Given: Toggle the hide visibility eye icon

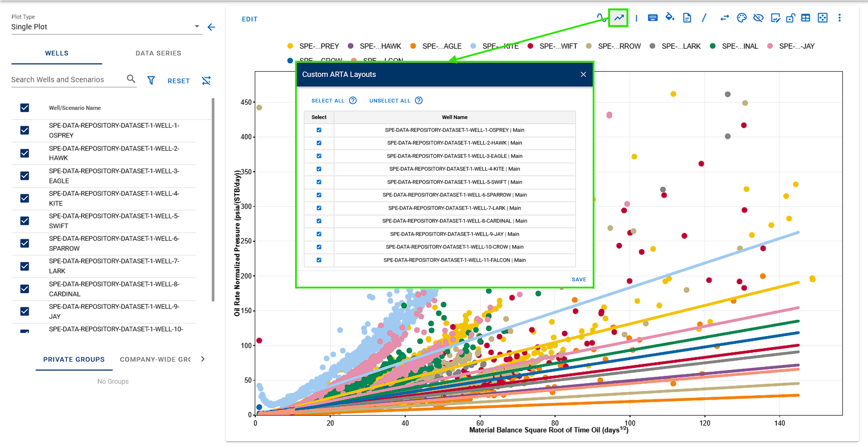Looking at the screenshot, I should tap(758, 18).
